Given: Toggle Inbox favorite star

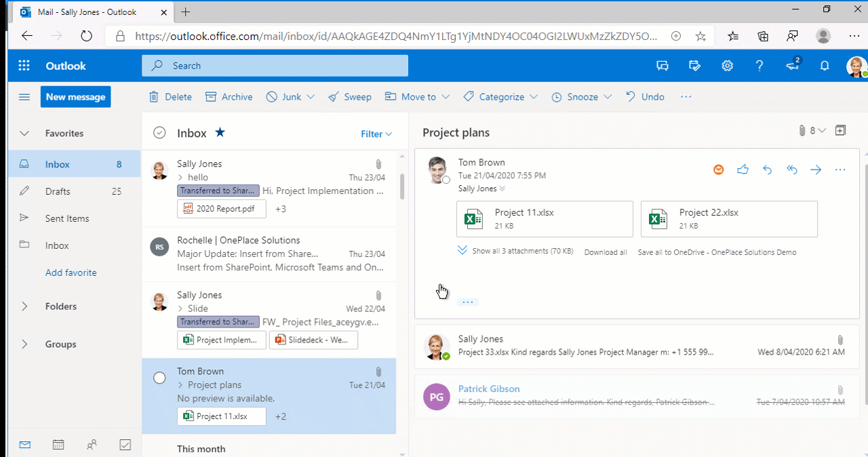Looking at the screenshot, I should 220,132.
